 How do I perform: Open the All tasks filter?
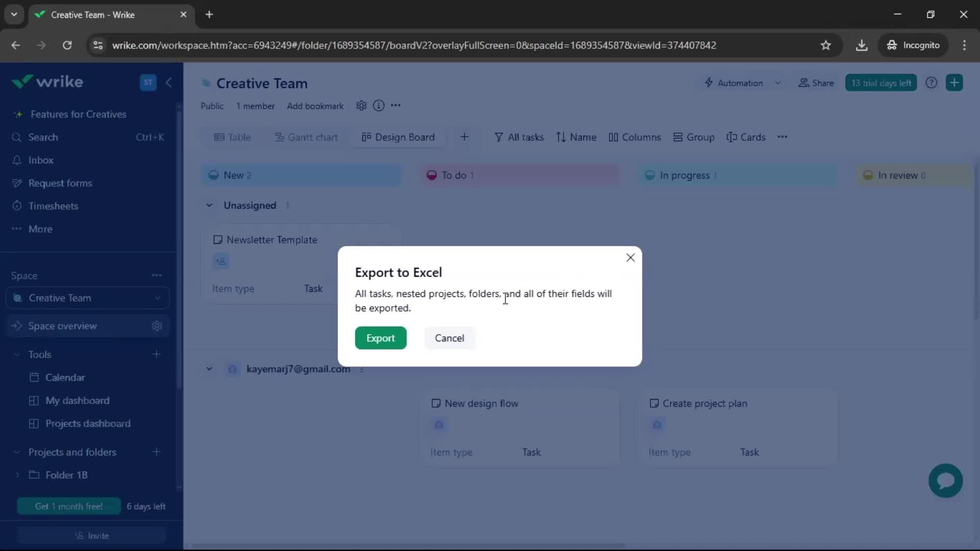pos(519,137)
